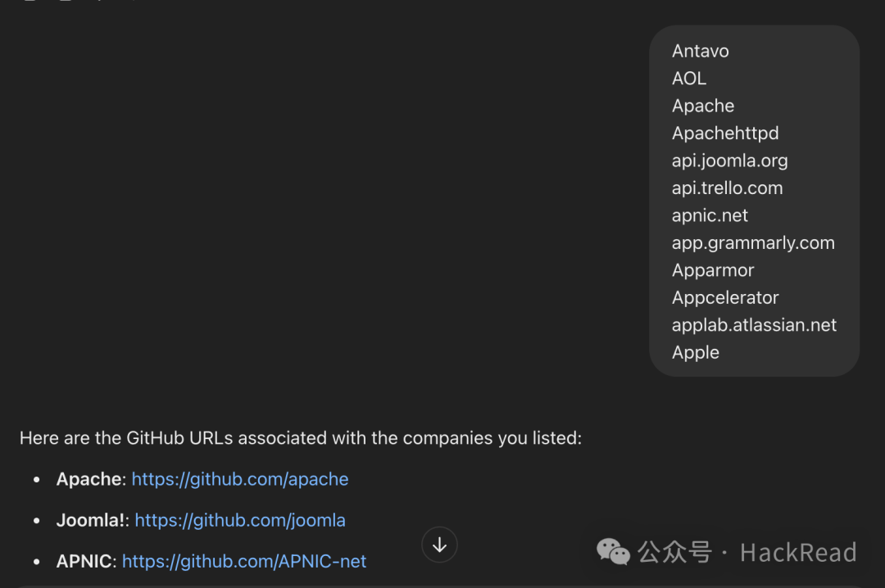Viewport: 885px width, 588px height.
Task: Click "apnic.net" in the message bubble
Action: point(710,215)
